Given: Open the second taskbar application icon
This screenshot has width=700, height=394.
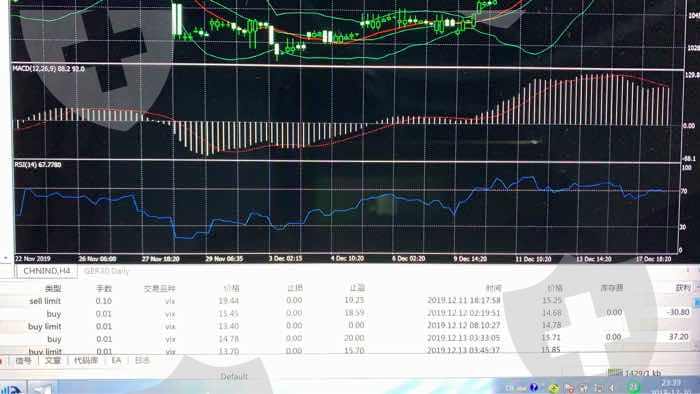Looking at the screenshot, I should [x=41, y=389].
